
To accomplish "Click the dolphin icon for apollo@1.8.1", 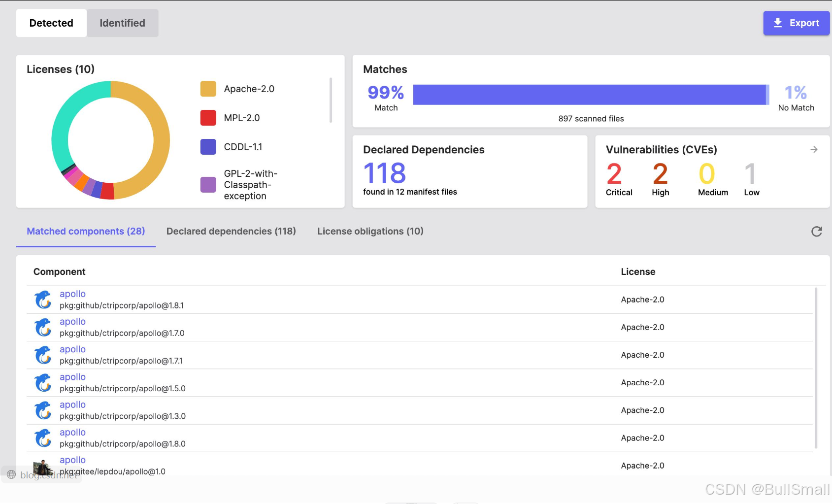I will [43, 300].
